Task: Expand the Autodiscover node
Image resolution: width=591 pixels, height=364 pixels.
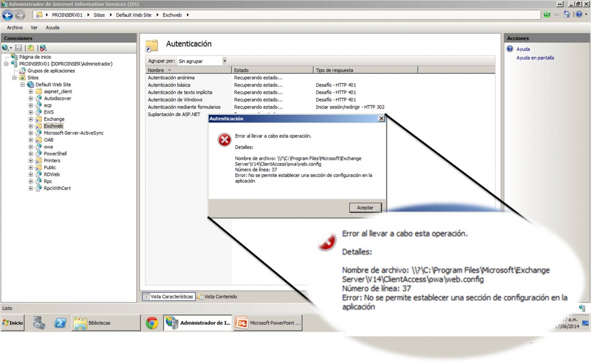Action: [x=31, y=98]
